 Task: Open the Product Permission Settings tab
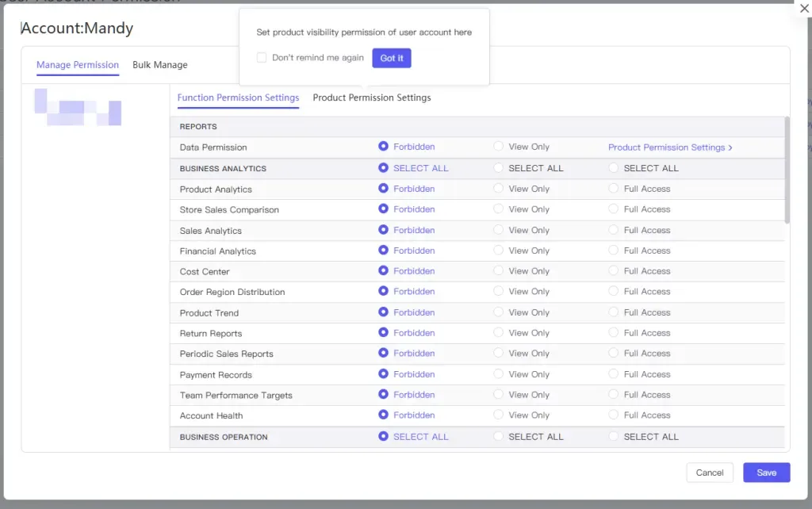click(x=372, y=98)
